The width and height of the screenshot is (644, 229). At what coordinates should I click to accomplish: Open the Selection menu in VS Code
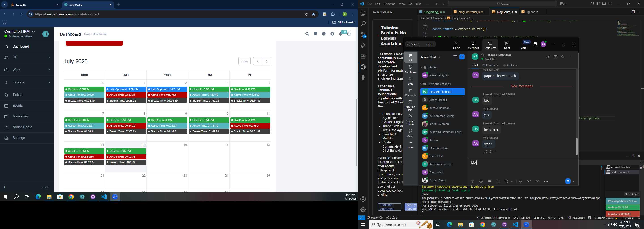[x=390, y=4]
